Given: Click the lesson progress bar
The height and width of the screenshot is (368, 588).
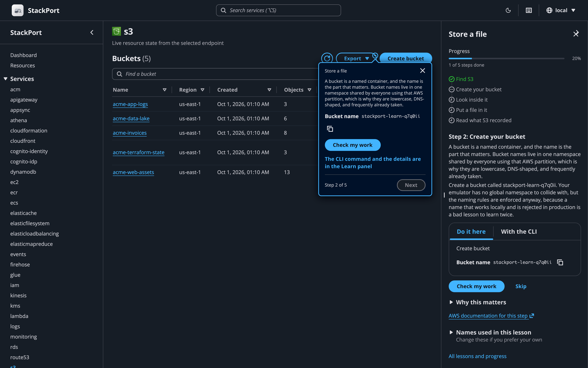Looking at the screenshot, I should (x=506, y=58).
